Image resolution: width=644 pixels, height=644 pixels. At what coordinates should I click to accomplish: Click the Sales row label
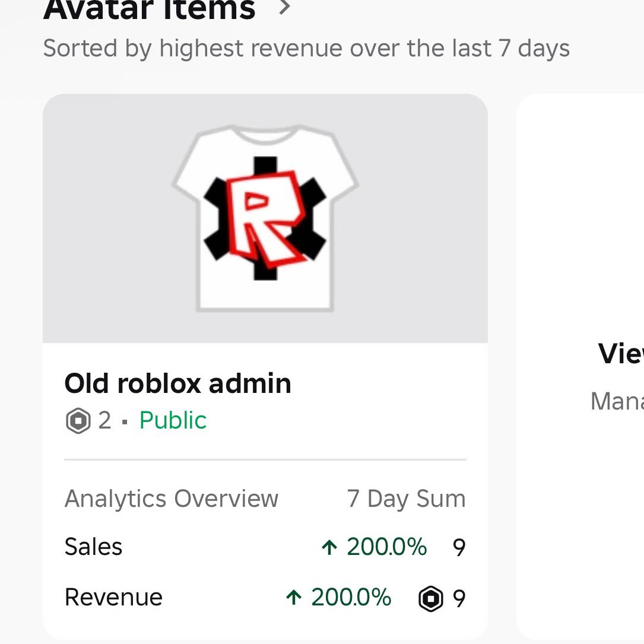point(94,547)
